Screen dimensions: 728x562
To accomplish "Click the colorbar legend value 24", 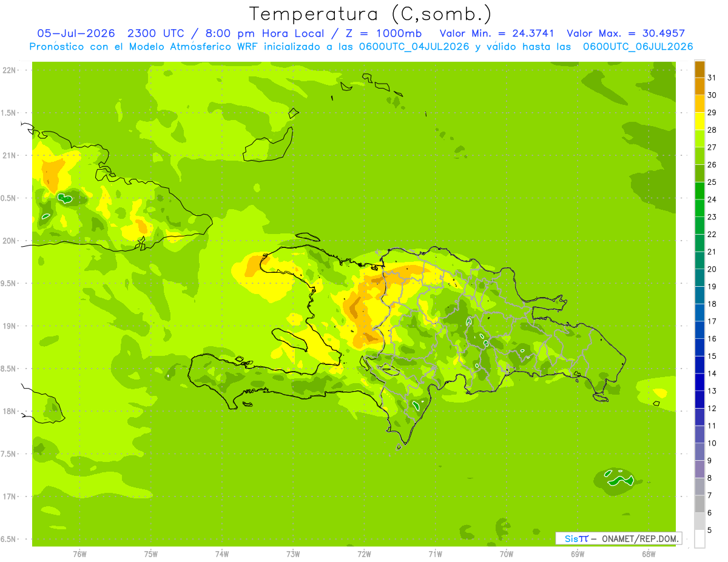I will (712, 199).
